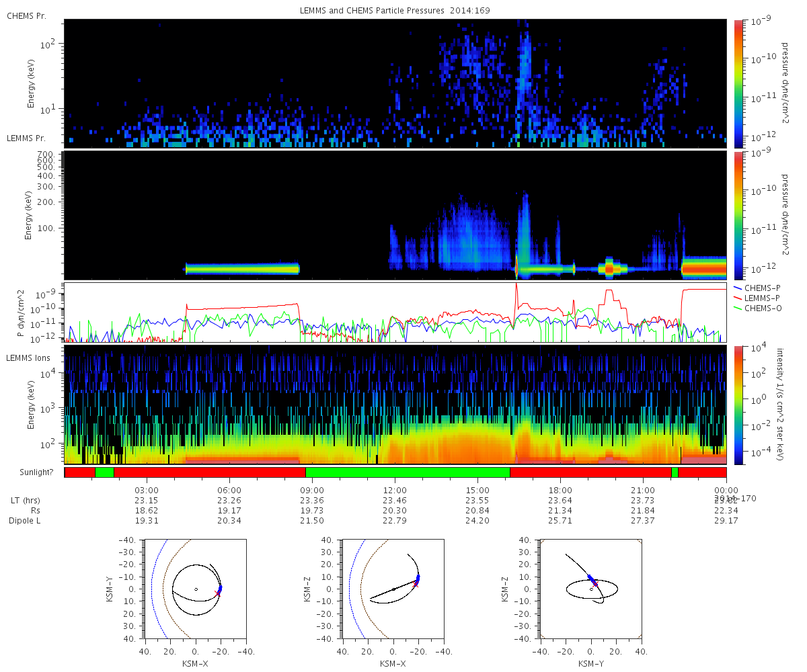Screen dimensions: 807x672
Task: Click the 12:00 time axis label
Action: click(x=395, y=490)
